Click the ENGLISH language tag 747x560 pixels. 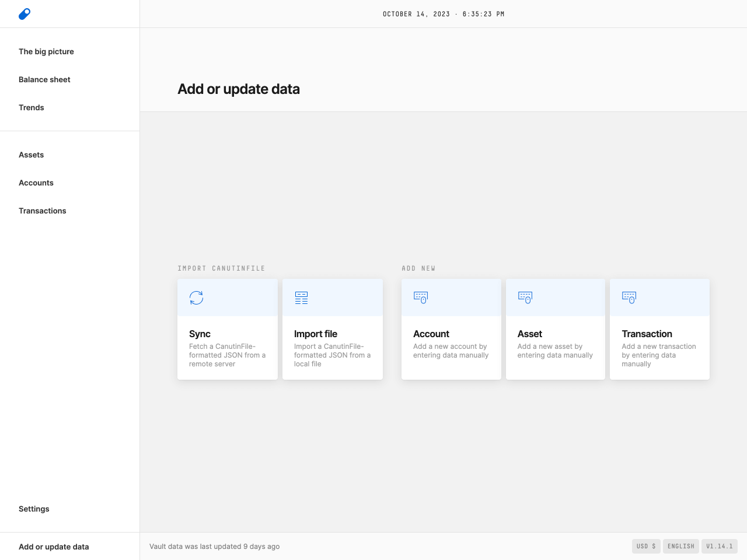pyautogui.click(x=681, y=546)
